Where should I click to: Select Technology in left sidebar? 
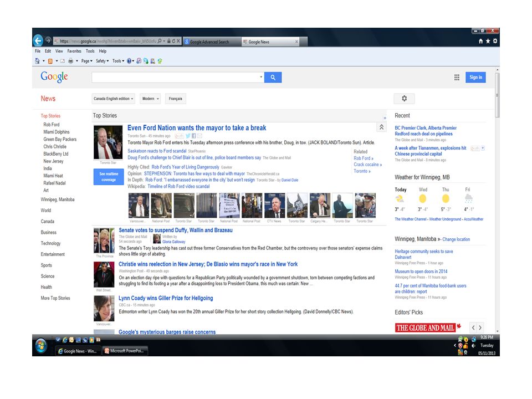[50, 243]
